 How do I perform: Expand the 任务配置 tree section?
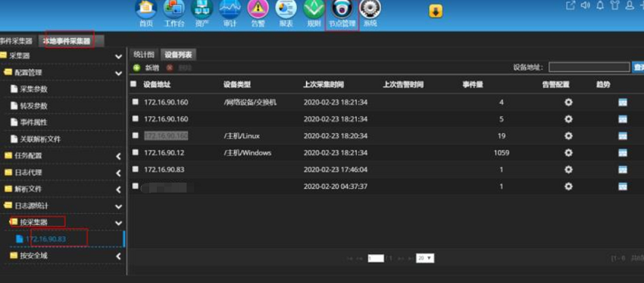[119, 156]
